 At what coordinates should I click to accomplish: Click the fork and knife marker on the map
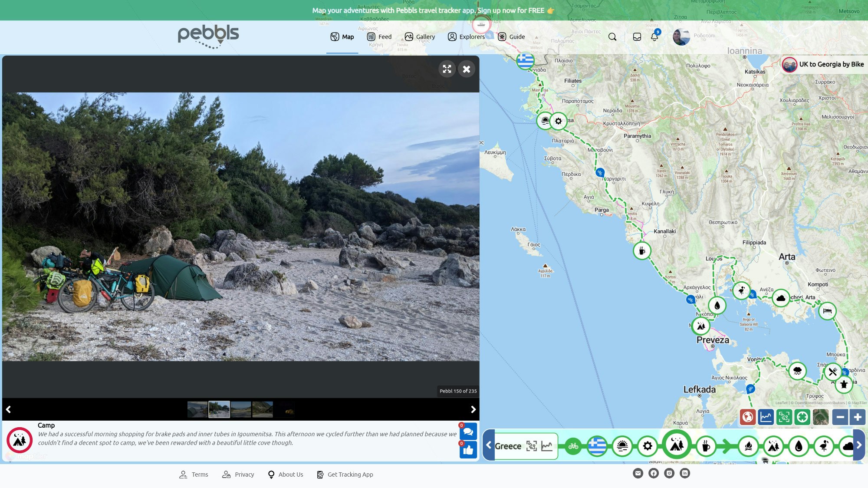tap(832, 372)
